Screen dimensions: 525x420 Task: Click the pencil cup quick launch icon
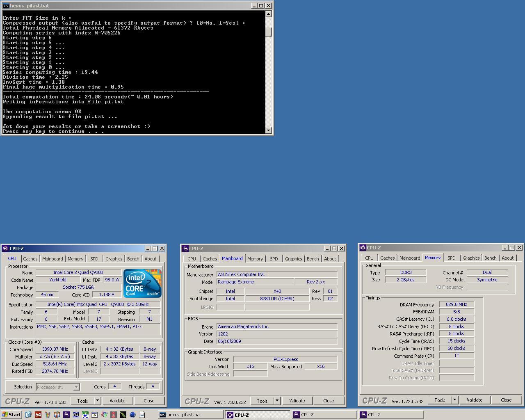point(48,415)
